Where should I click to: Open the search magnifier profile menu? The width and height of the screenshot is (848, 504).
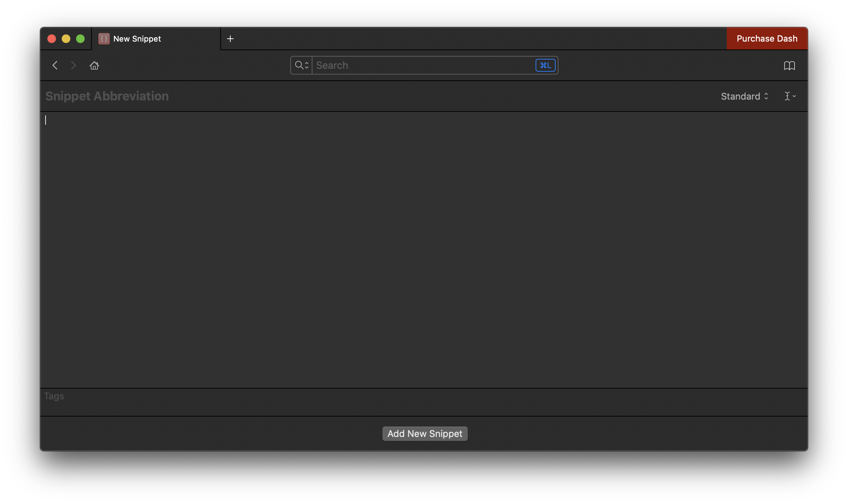click(x=301, y=65)
